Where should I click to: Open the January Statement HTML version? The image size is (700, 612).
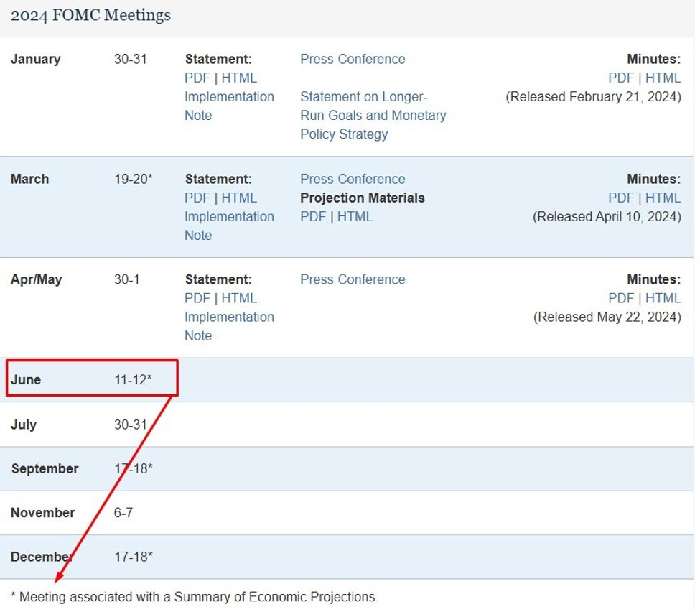click(x=240, y=78)
